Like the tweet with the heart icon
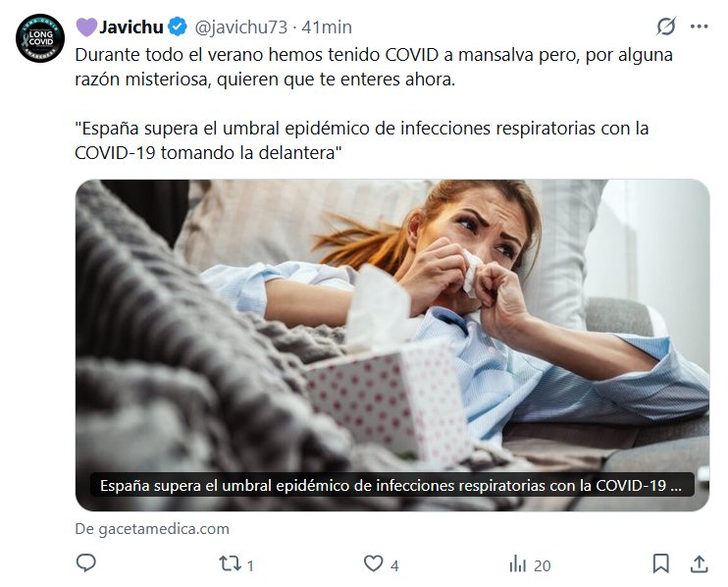 pyautogui.click(x=373, y=563)
